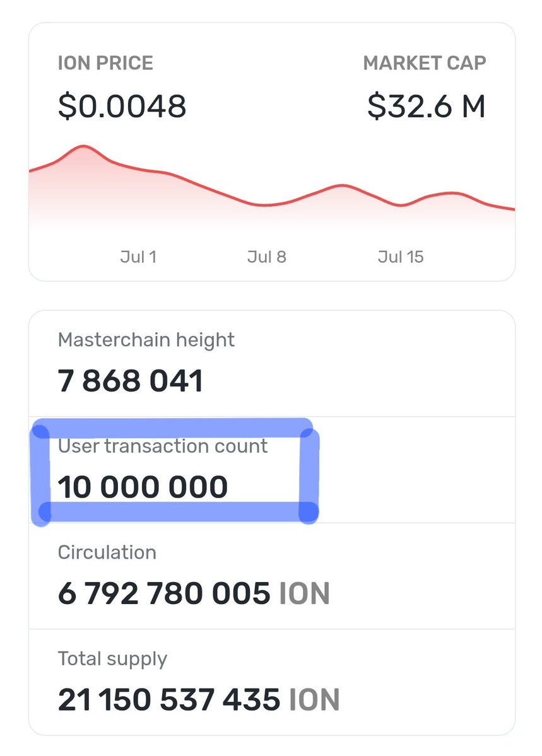Select the 7 868 041 height value

coord(131,381)
